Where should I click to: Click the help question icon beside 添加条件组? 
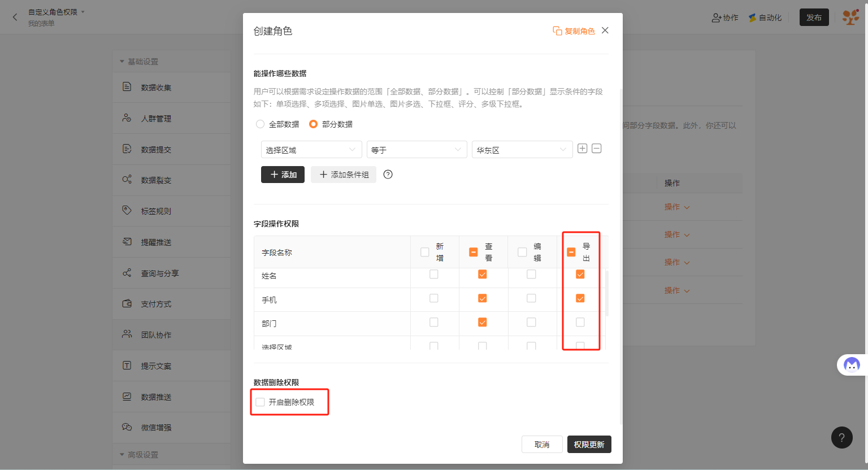pyautogui.click(x=388, y=175)
